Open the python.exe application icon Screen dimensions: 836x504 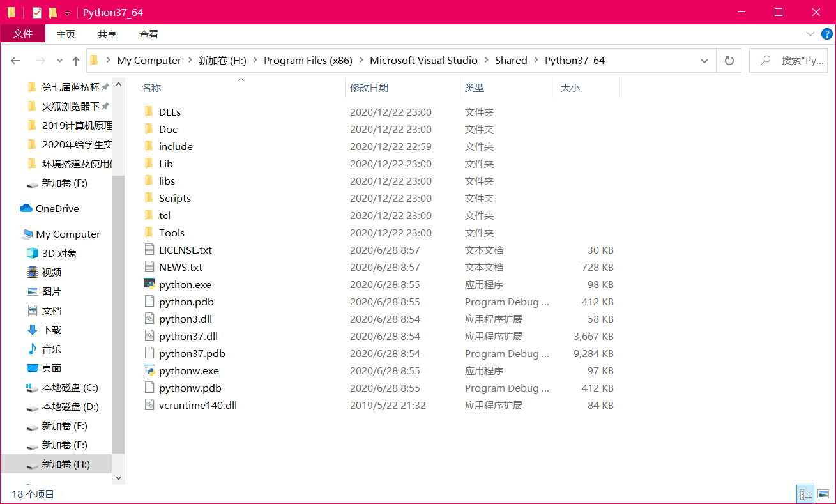click(x=151, y=284)
